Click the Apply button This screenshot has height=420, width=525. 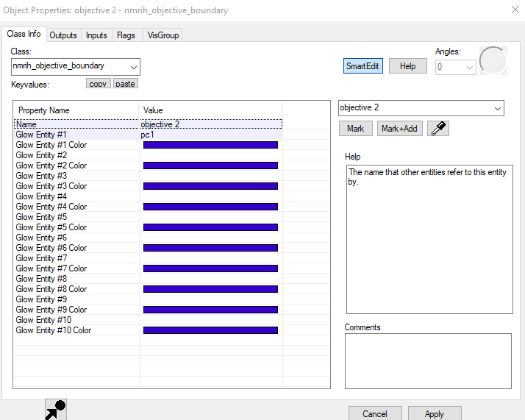435,413
